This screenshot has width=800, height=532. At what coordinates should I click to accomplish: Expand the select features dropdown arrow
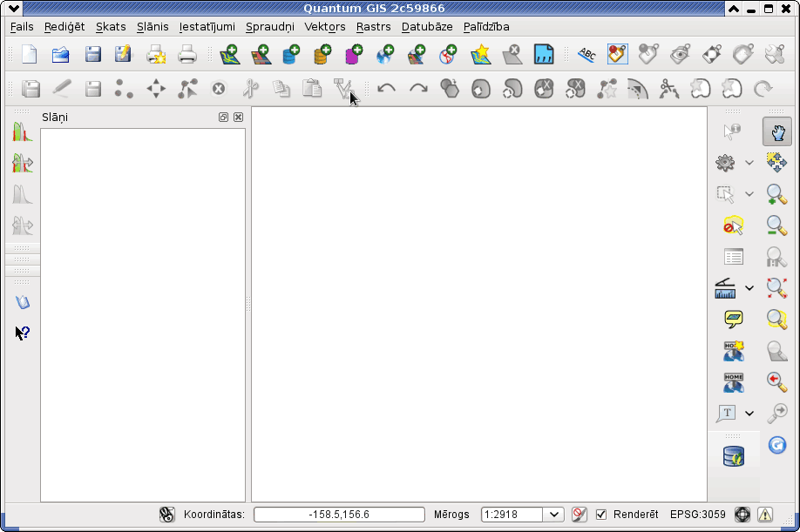[x=749, y=194]
